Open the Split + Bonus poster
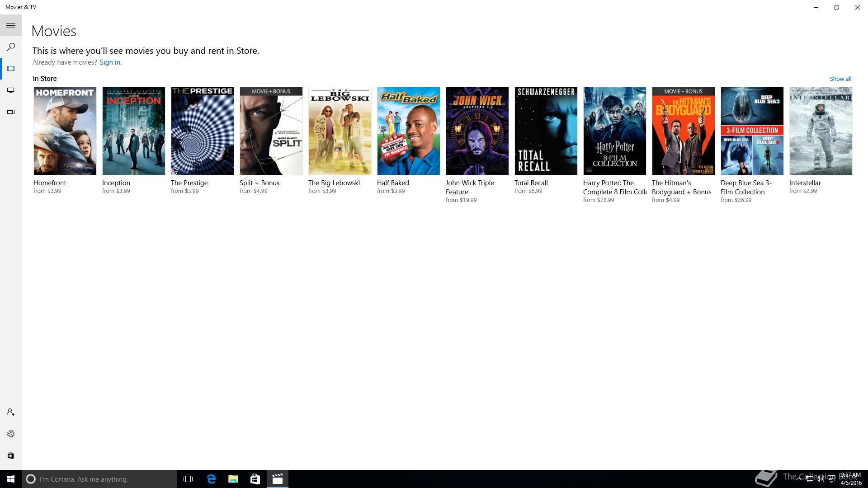 [x=271, y=131]
